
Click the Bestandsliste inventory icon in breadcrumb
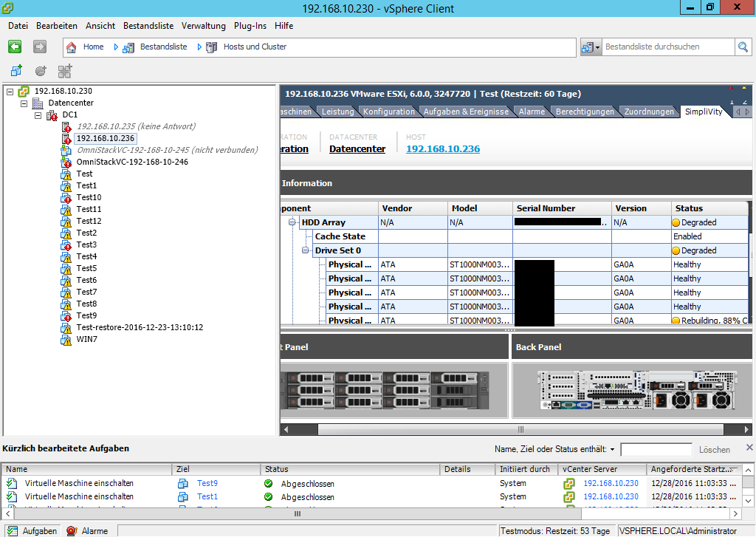click(128, 47)
